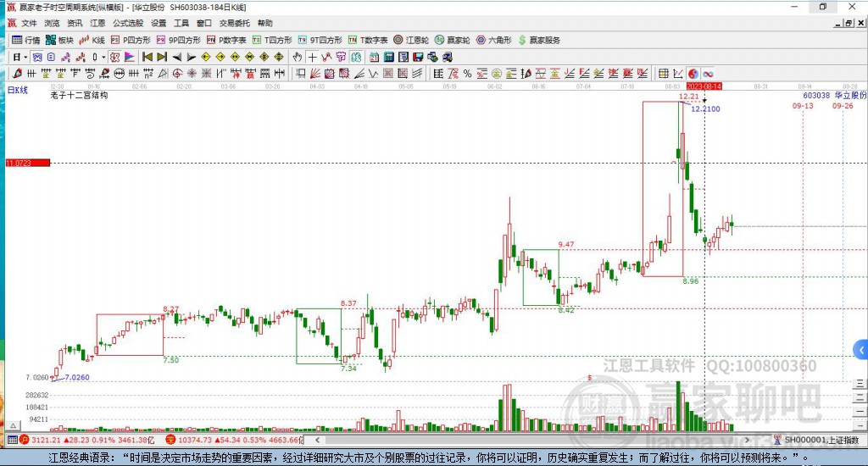
Task: Switch to K线 chart view
Action: pos(92,40)
